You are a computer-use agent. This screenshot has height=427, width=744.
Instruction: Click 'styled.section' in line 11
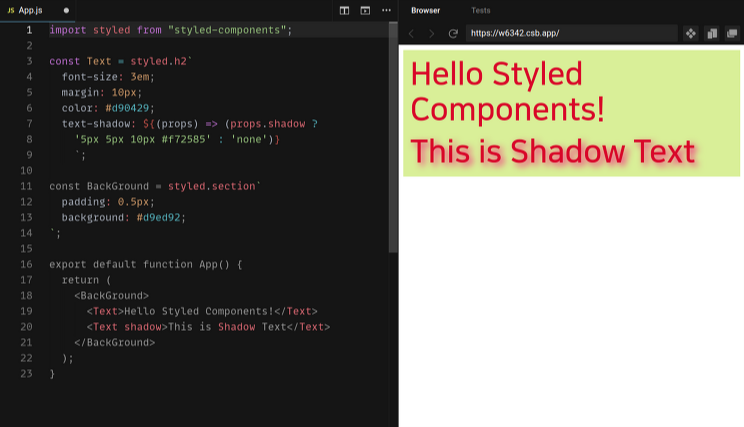[x=212, y=186]
